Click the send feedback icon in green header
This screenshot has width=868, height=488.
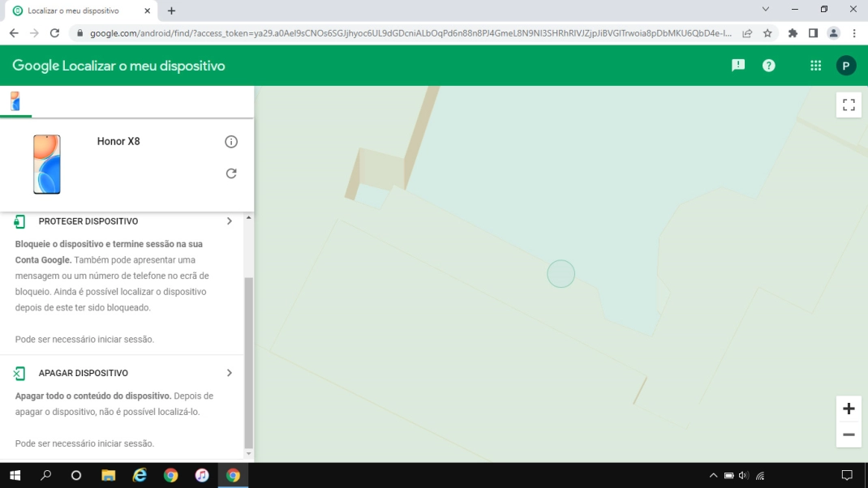[x=737, y=65]
